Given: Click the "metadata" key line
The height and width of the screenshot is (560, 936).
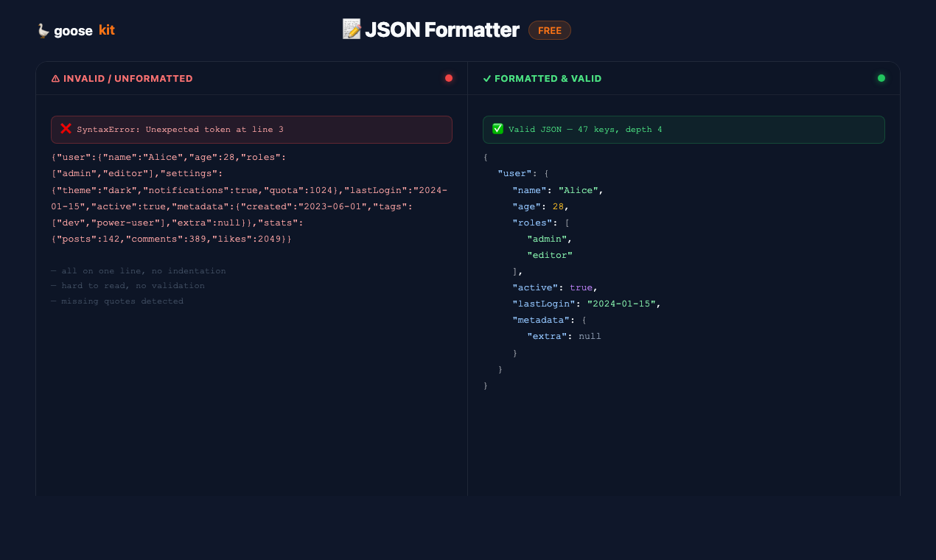Looking at the screenshot, I should (549, 320).
